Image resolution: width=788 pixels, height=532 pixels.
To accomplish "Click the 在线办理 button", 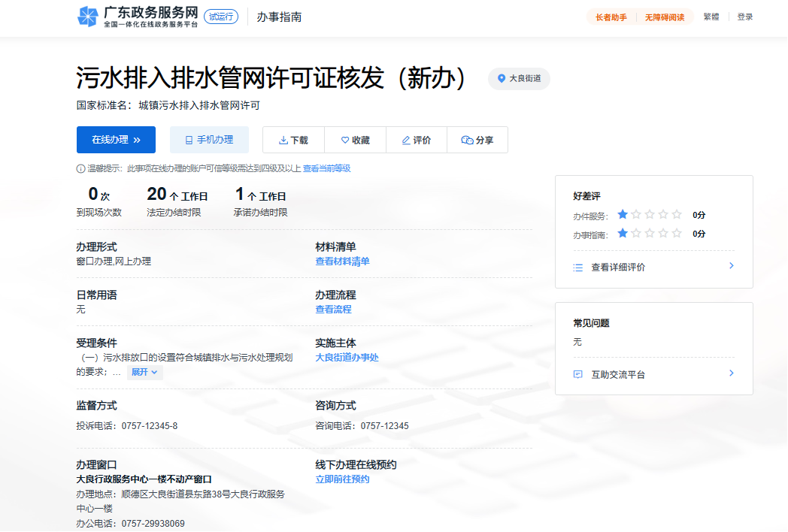I will (x=116, y=140).
